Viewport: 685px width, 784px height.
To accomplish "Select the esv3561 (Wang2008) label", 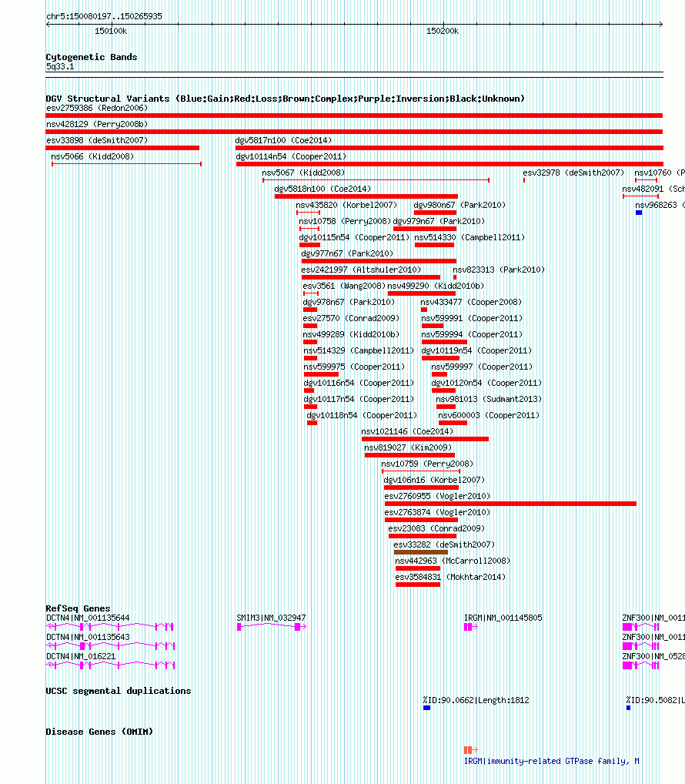I will coord(344,286).
